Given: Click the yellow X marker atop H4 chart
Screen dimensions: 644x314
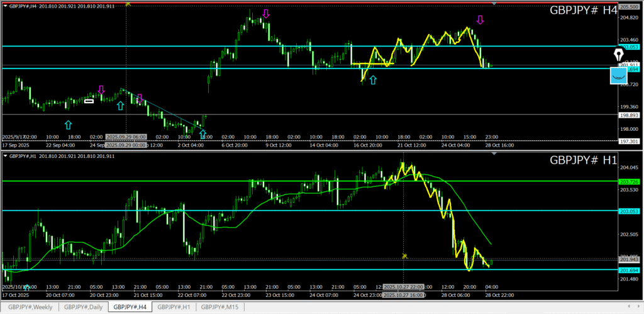Looking at the screenshot, I should point(128,3).
